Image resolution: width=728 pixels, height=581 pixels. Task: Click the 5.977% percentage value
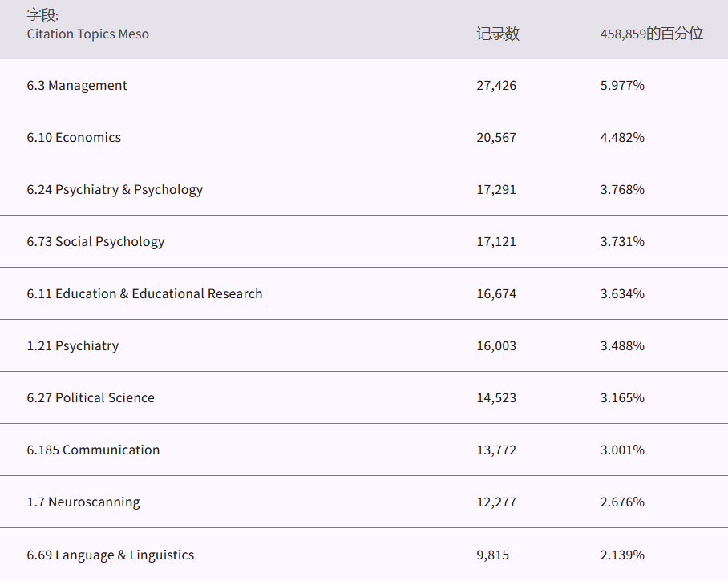tap(622, 86)
